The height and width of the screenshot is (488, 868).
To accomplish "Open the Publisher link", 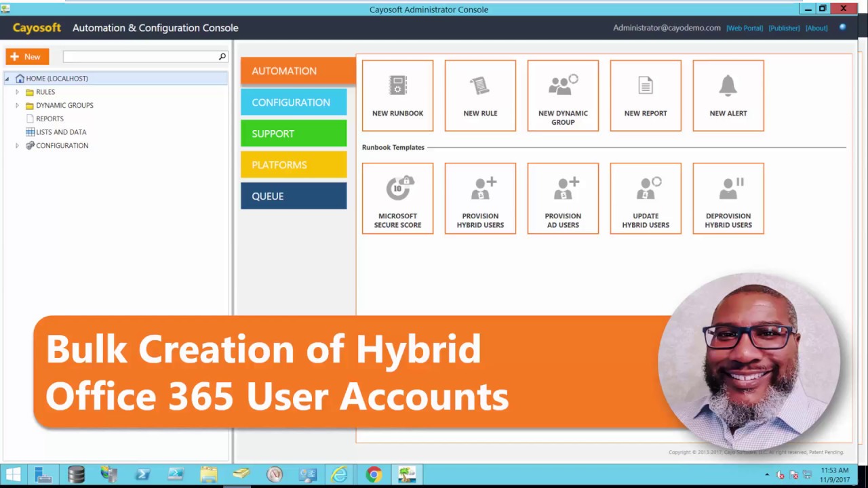I will coord(784,28).
